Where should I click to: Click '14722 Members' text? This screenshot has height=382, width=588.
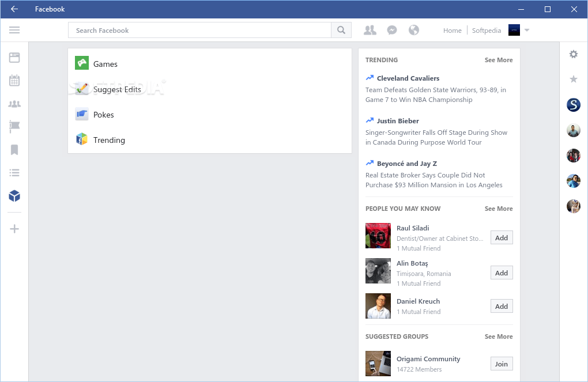(x=419, y=369)
